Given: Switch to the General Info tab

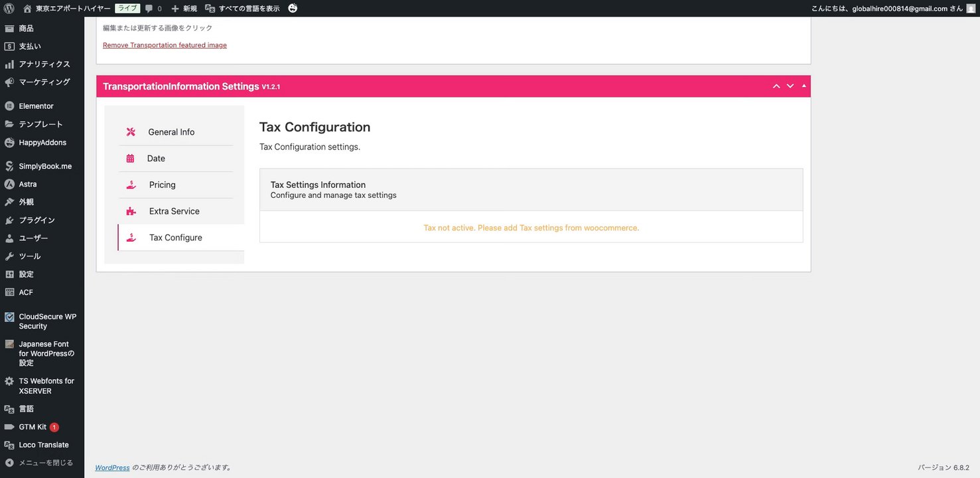Looking at the screenshot, I should coord(175,132).
